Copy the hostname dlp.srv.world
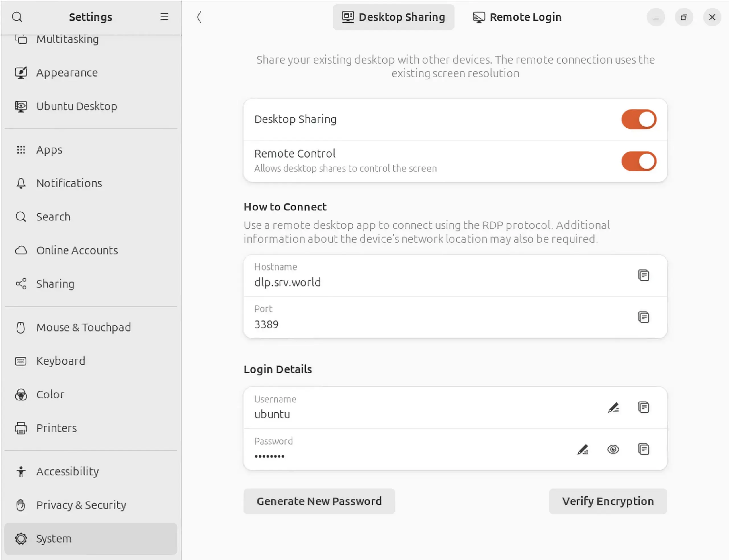The height and width of the screenshot is (560, 729). pos(643,275)
